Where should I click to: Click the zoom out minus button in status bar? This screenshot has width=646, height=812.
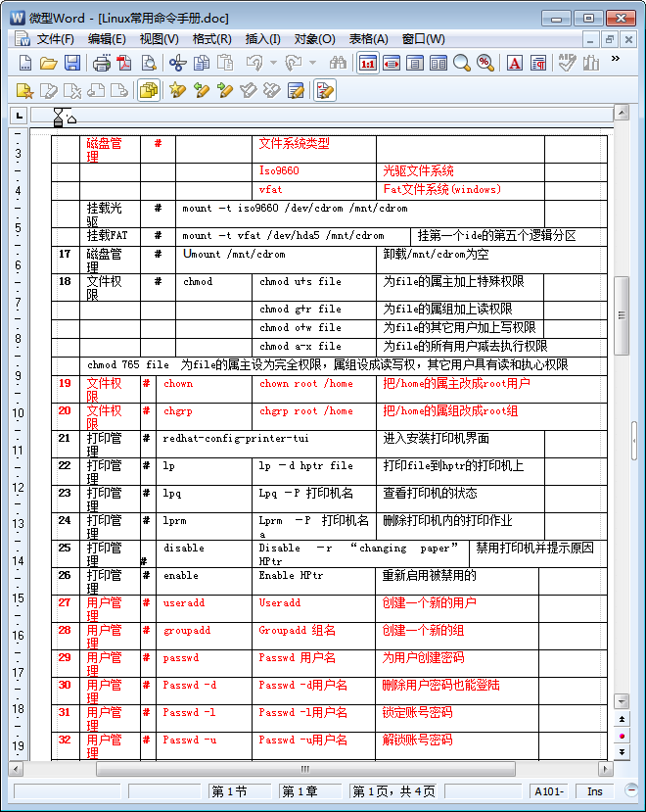coord(631,789)
